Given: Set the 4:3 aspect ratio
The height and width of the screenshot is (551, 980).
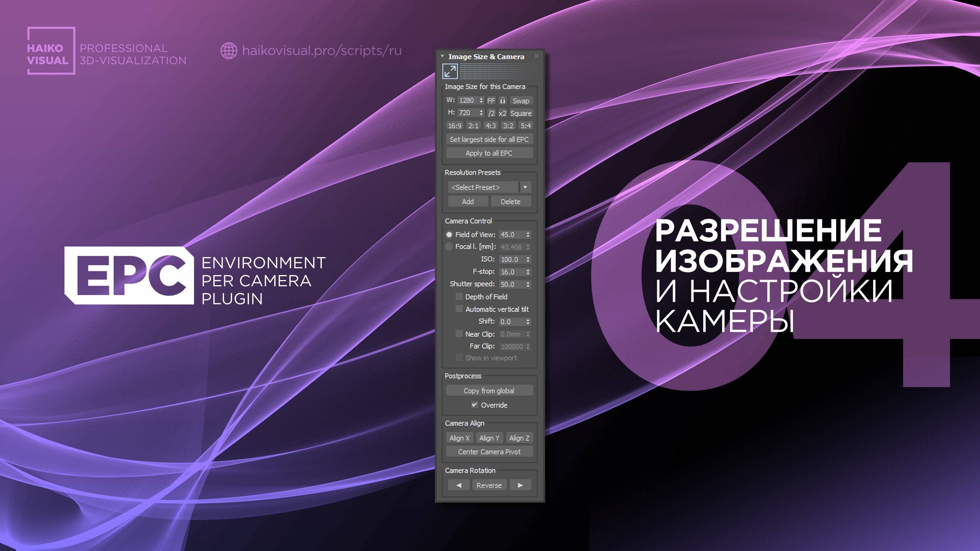Looking at the screenshot, I should pos(491,126).
